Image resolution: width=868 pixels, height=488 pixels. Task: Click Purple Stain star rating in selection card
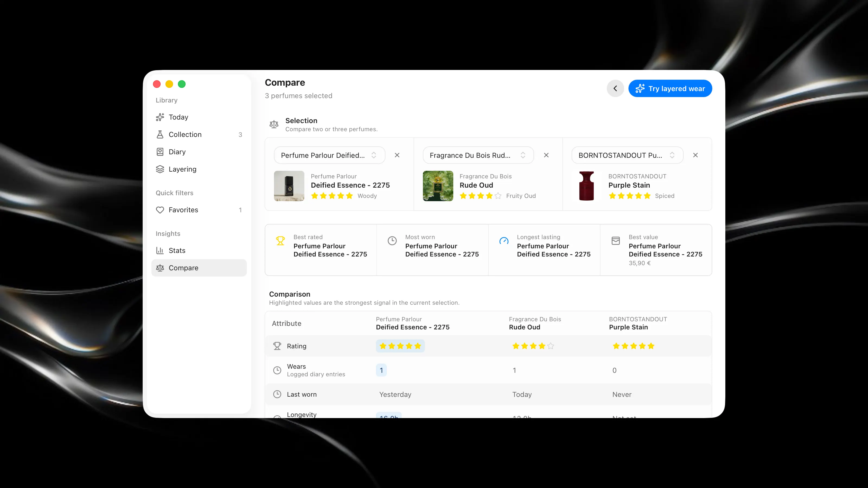coord(629,196)
